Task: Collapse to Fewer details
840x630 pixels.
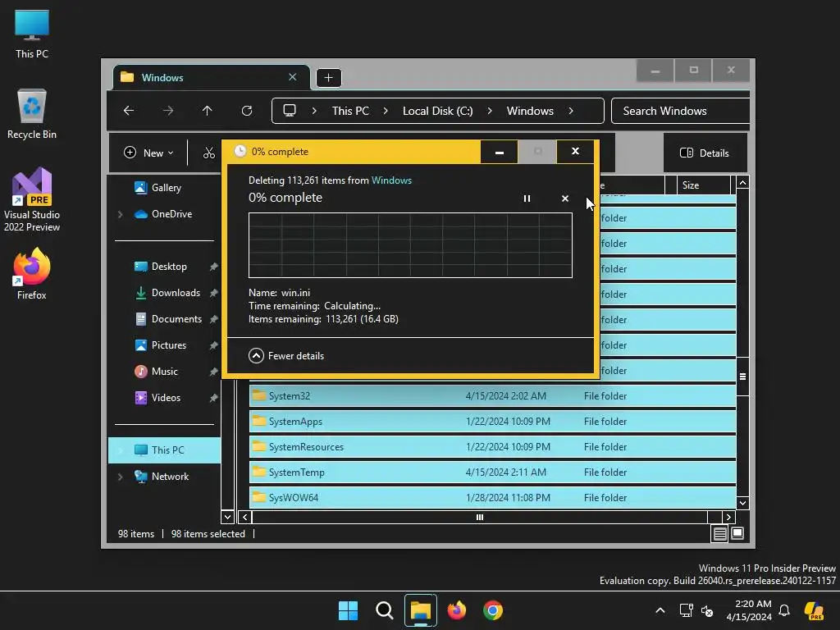Action: (286, 356)
